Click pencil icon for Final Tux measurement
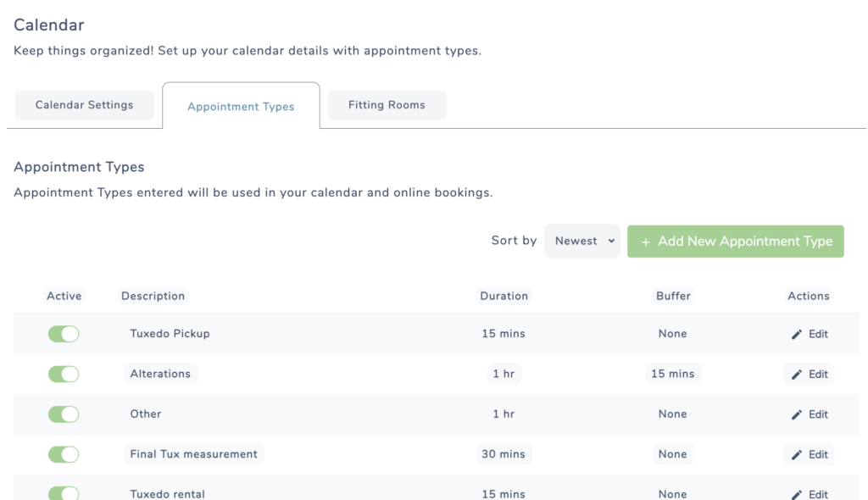Viewport: 868px width, 500px height. click(797, 454)
